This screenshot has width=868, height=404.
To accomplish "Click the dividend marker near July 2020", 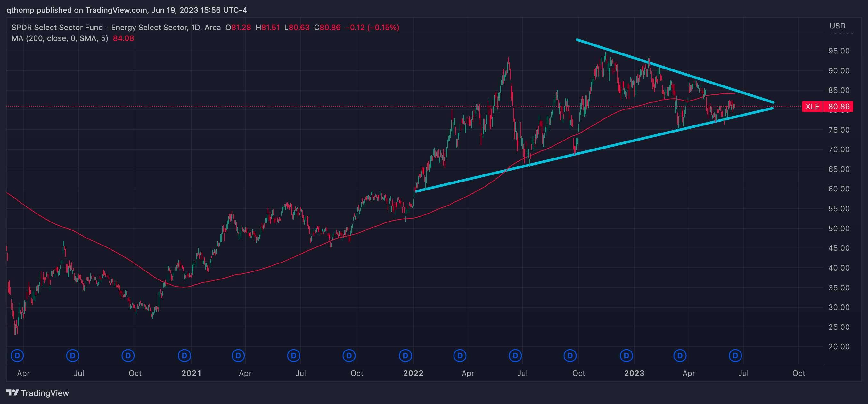I will coord(72,356).
